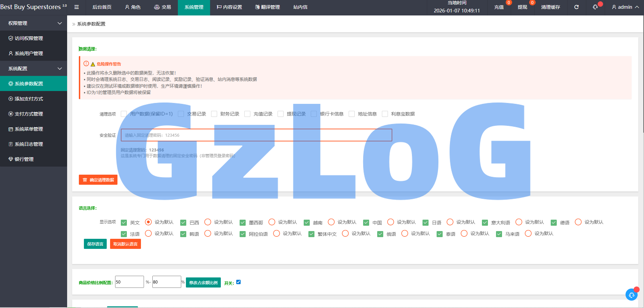Set 巴西 as default language radio

point(208,222)
